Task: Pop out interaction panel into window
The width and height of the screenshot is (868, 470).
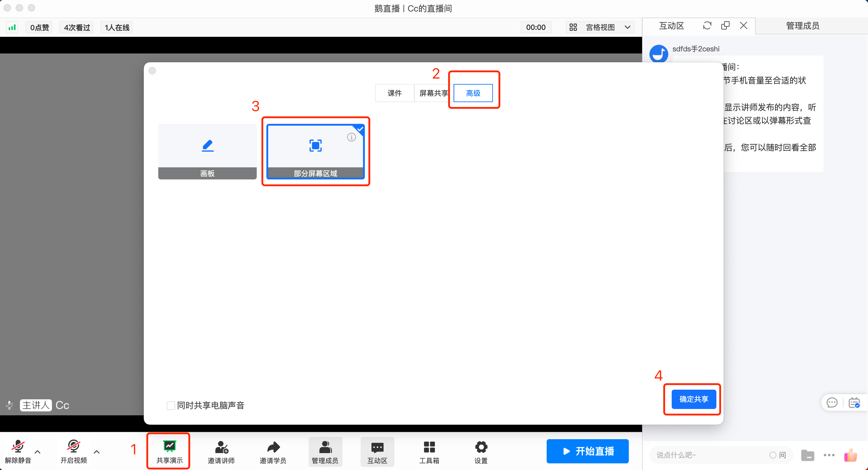Action: (725, 26)
